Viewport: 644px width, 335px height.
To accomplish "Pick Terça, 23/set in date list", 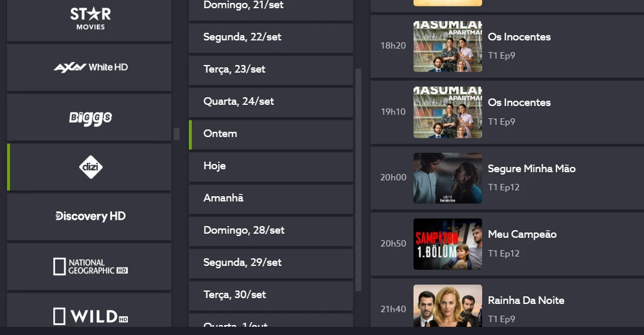I will tap(270, 70).
